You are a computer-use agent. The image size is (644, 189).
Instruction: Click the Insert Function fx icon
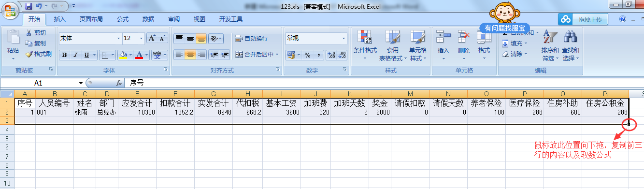pyautogui.click(x=119, y=83)
